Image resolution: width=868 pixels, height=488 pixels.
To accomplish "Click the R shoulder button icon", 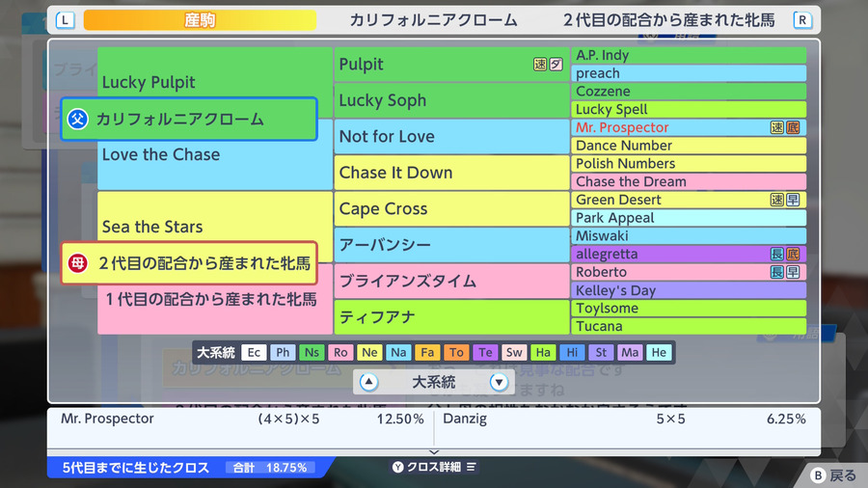I will point(802,20).
